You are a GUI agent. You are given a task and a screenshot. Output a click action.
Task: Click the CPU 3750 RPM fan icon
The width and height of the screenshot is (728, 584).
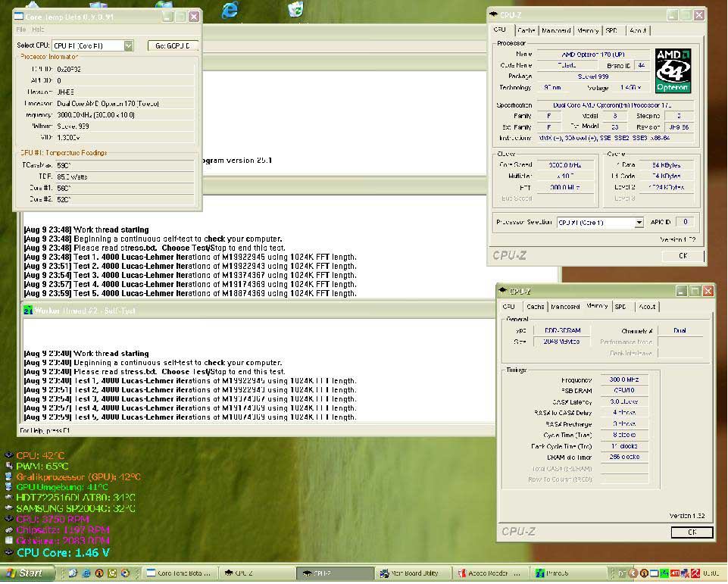(8, 519)
